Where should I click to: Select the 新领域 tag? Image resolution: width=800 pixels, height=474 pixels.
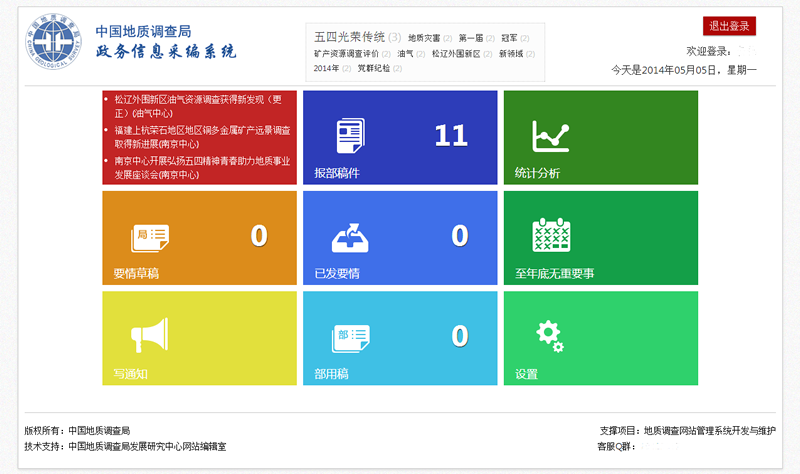[x=511, y=54]
